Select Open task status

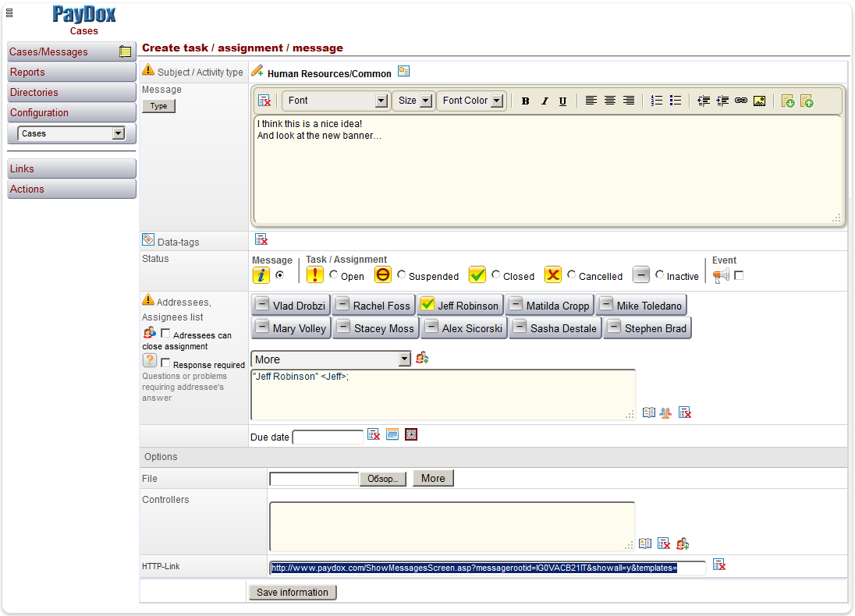coord(333,274)
